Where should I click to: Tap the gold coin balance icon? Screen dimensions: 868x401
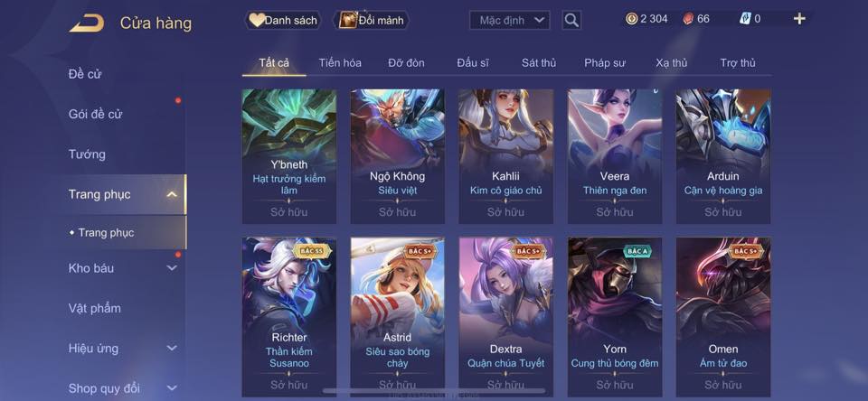tap(632, 19)
